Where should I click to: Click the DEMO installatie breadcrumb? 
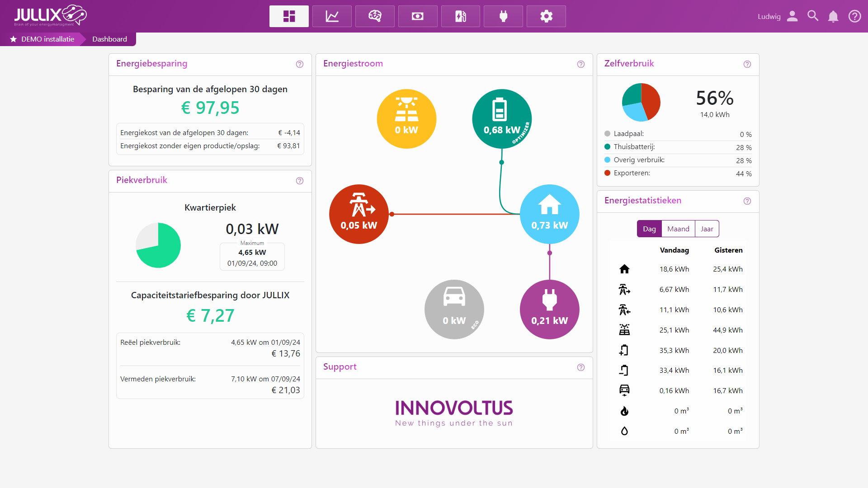tap(47, 39)
